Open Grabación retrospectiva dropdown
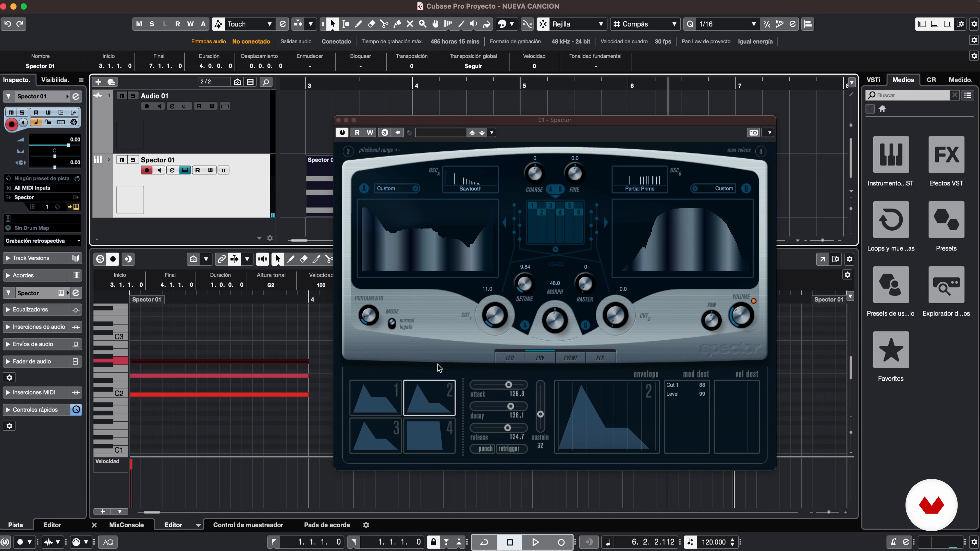 pos(42,241)
